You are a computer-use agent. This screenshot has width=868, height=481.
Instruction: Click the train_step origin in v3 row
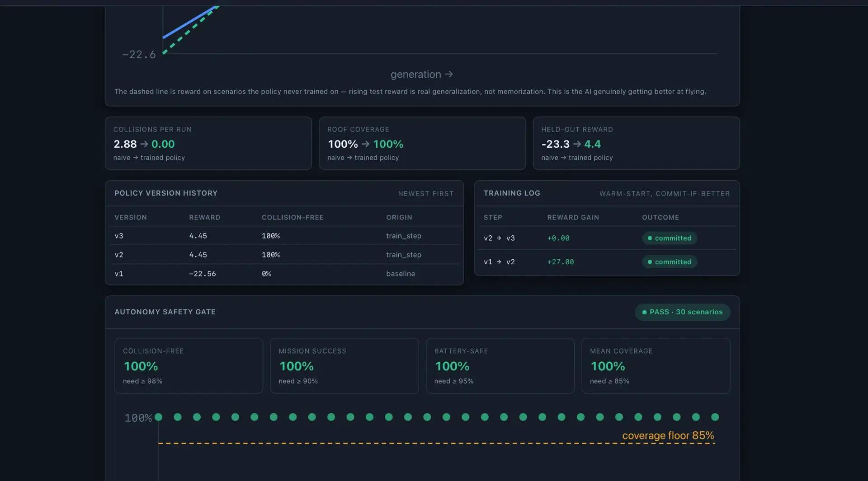[x=404, y=236]
